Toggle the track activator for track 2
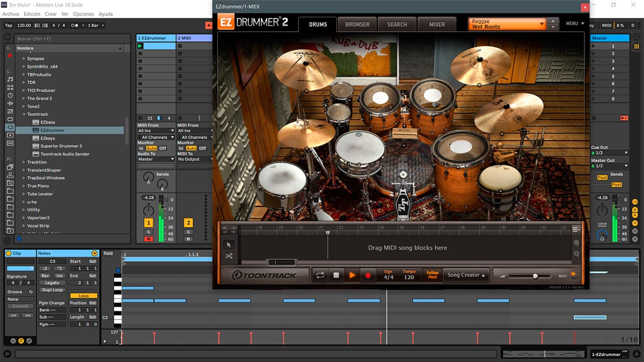The height and width of the screenshot is (362, 644). coord(188,223)
